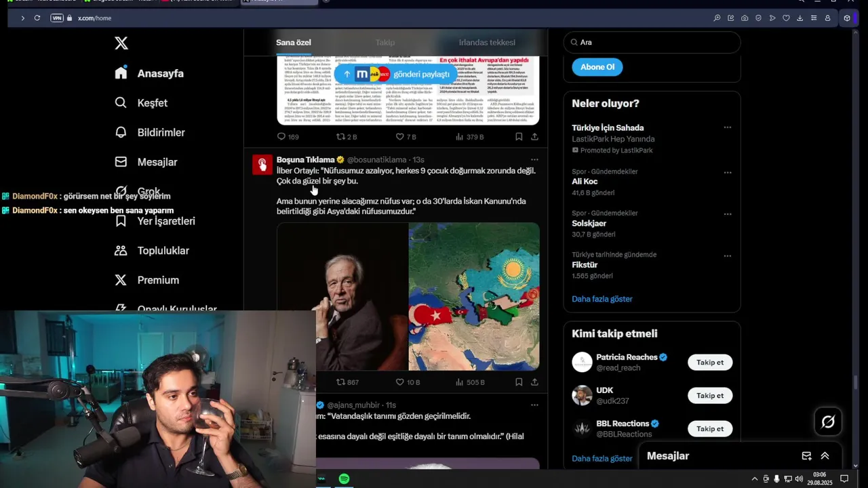The height and width of the screenshot is (488, 868).
Task: Open the UDK profile avatar
Action: [582, 396]
